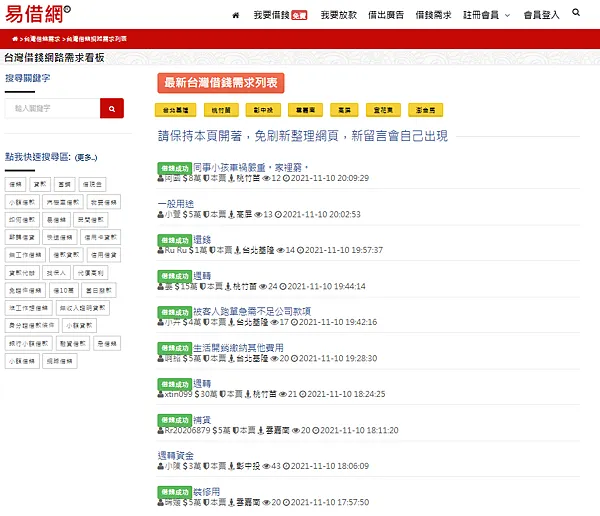The width and height of the screenshot is (600, 516).
Task: Open the 一般用途 post
Action: click(x=176, y=204)
